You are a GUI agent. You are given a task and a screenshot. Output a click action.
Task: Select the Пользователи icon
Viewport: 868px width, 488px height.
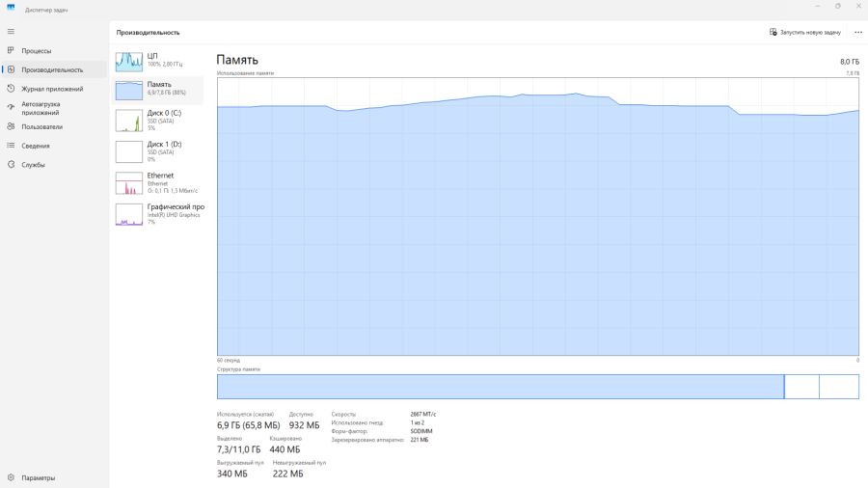(11, 126)
